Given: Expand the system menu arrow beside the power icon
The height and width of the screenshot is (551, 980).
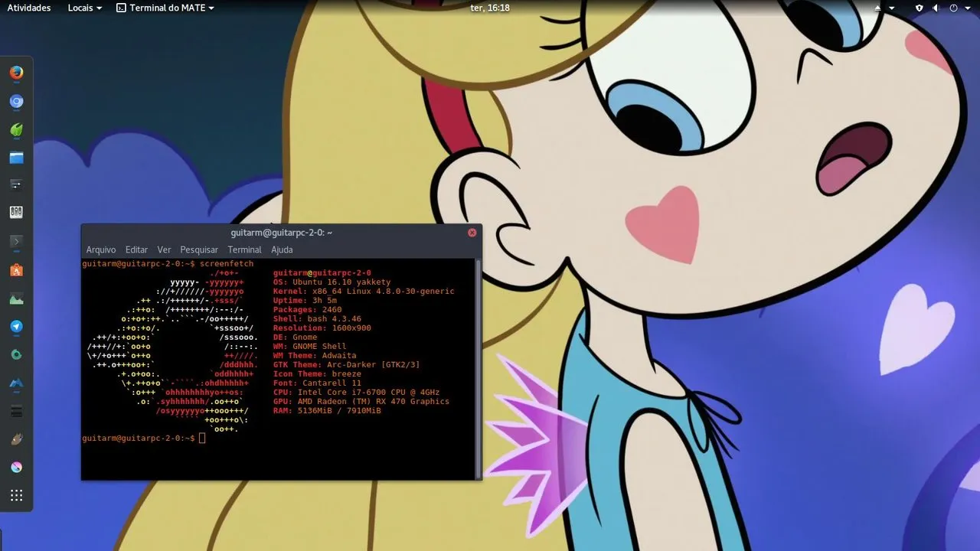Looking at the screenshot, I should [x=967, y=8].
